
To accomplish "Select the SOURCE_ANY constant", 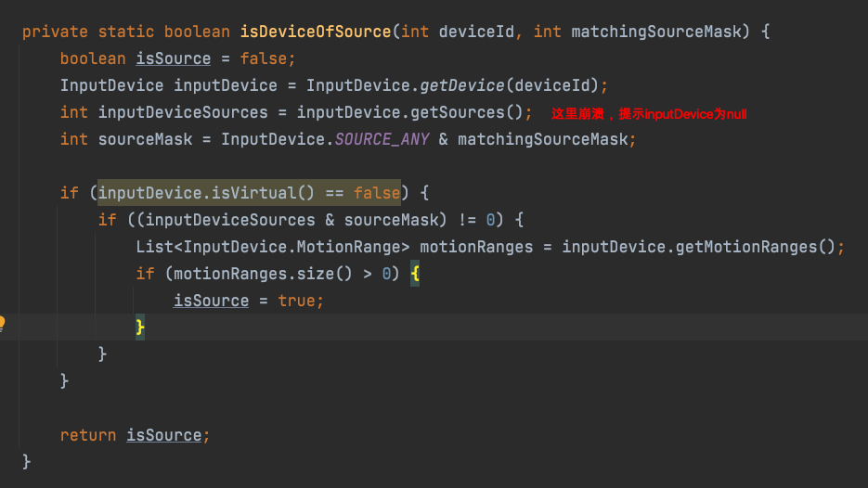I will [380, 139].
